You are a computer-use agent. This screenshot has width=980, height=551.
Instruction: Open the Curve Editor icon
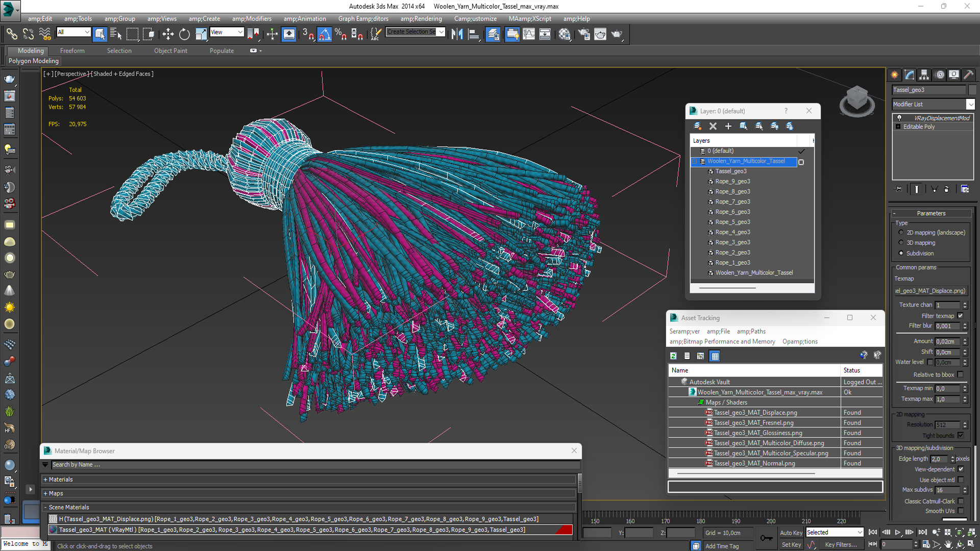point(529,34)
